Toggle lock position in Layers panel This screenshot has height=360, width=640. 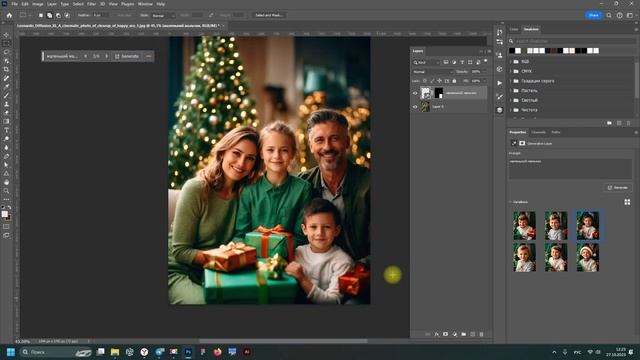coord(440,81)
